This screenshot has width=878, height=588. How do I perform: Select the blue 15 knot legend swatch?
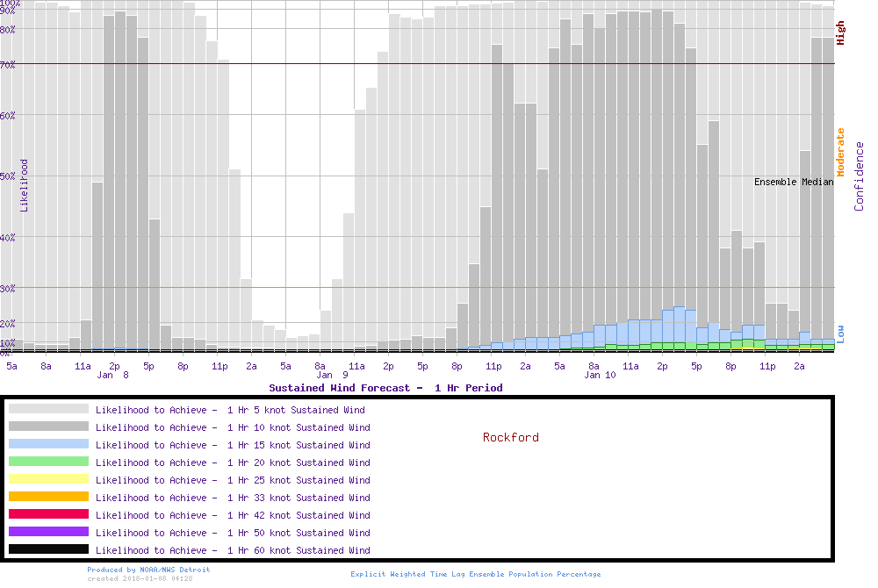click(48, 444)
